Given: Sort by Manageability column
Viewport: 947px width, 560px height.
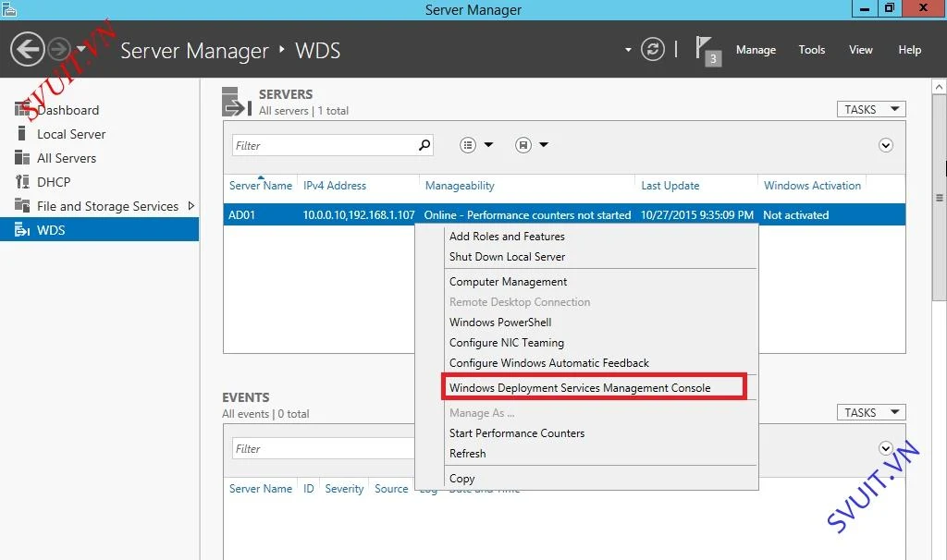Looking at the screenshot, I should (x=460, y=185).
